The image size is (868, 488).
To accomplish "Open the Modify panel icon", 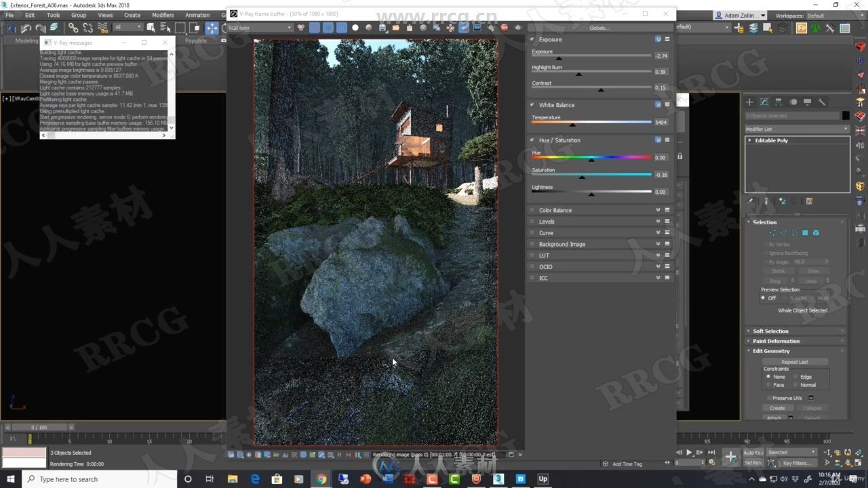I will (x=764, y=102).
